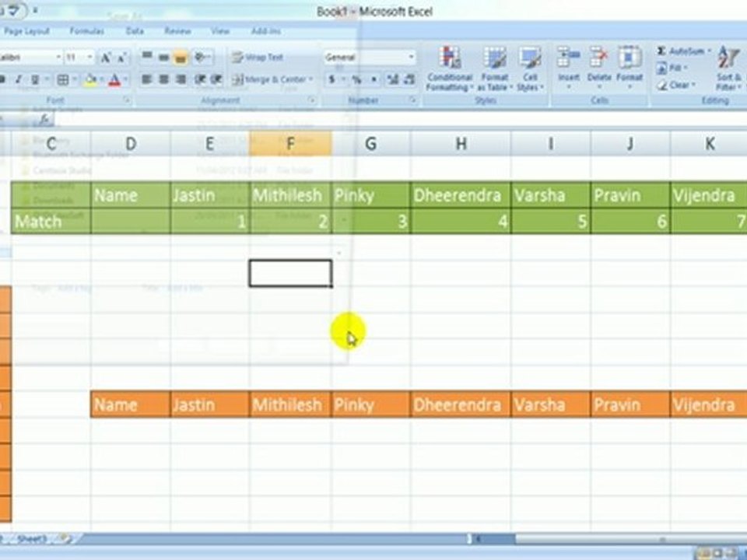Apply Comma Style number format
The height and width of the screenshot is (560, 747).
point(374,79)
